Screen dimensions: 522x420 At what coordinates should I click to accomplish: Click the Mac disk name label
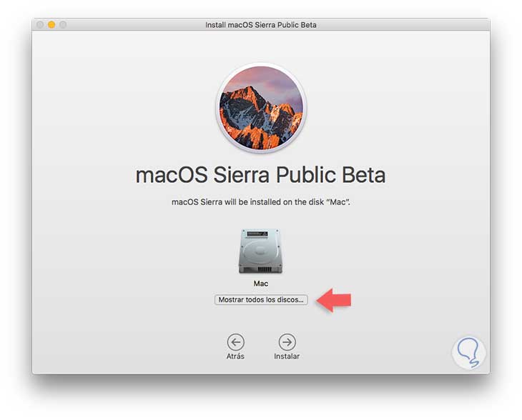[x=261, y=284]
